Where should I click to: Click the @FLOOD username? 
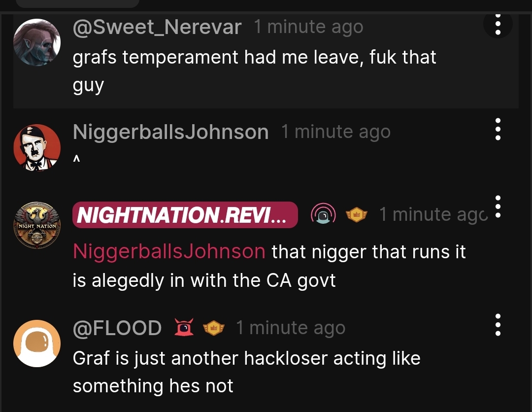point(117,328)
